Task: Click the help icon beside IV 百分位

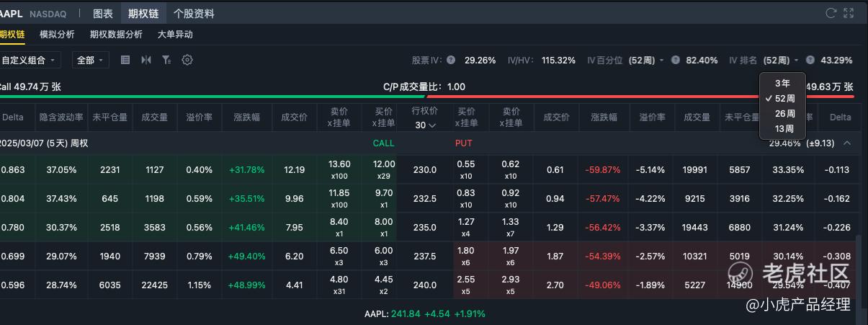Action: click(x=676, y=60)
